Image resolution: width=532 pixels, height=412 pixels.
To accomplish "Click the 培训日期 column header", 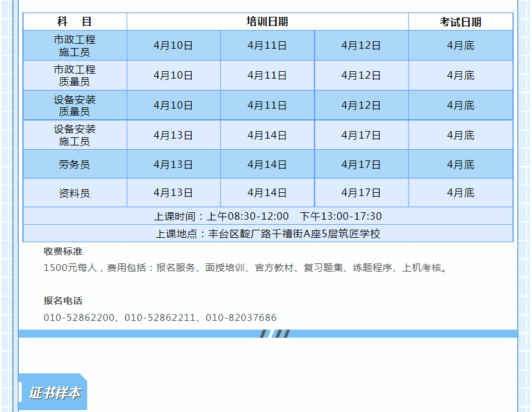I will pos(267,22).
